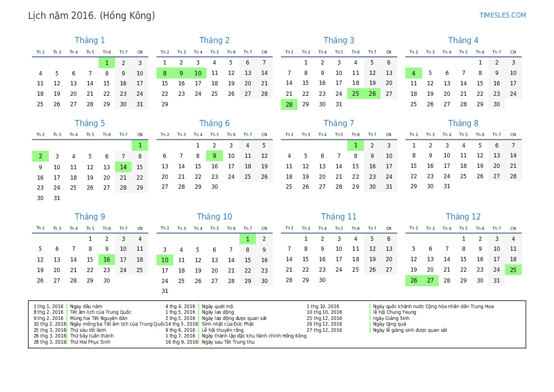Click highlighted day 9 in Tháng 6
This screenshot has height=392, width=554.
[x=215, y=155]
